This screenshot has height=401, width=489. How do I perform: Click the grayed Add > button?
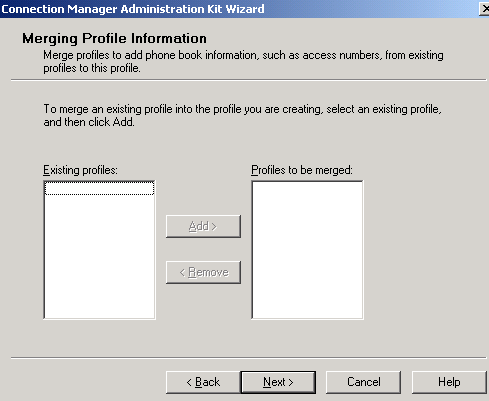[x=203, y=226]
